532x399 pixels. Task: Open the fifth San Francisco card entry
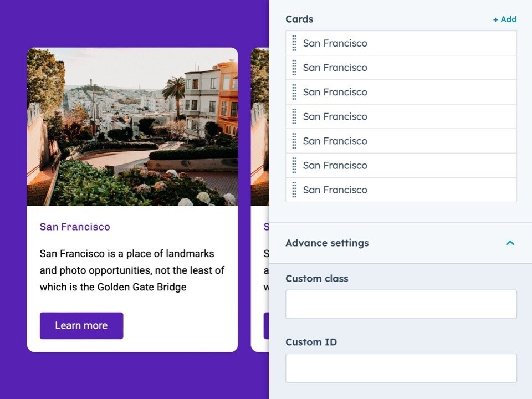tap(388, 141)
